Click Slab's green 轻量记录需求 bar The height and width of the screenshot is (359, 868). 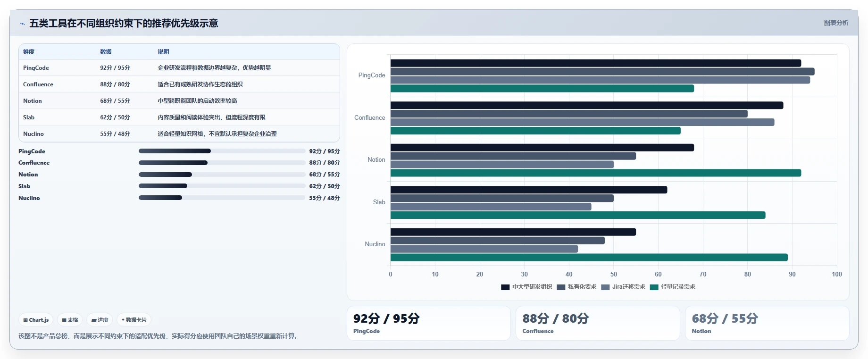(x=578, y=215)
